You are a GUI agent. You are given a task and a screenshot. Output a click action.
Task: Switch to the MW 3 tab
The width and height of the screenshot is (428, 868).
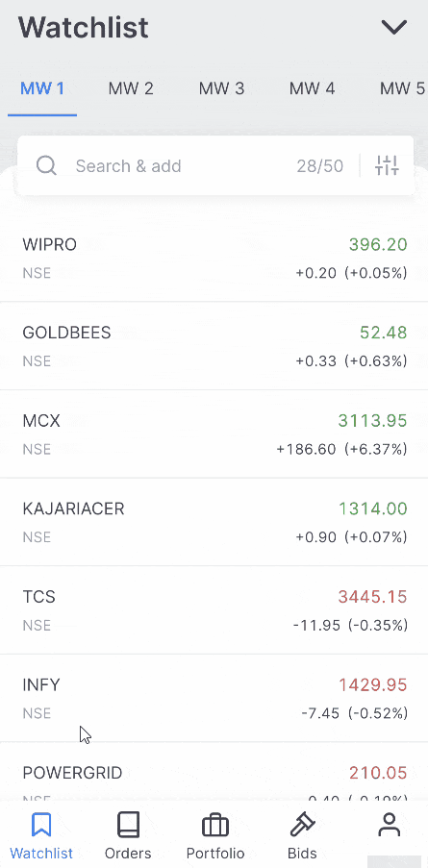[x=221, y=88]
